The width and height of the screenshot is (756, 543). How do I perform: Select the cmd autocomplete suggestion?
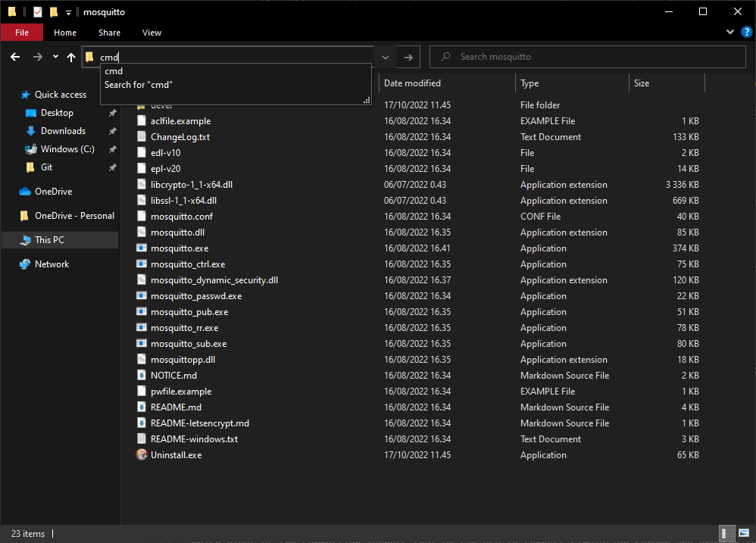[x=114, y=71]
